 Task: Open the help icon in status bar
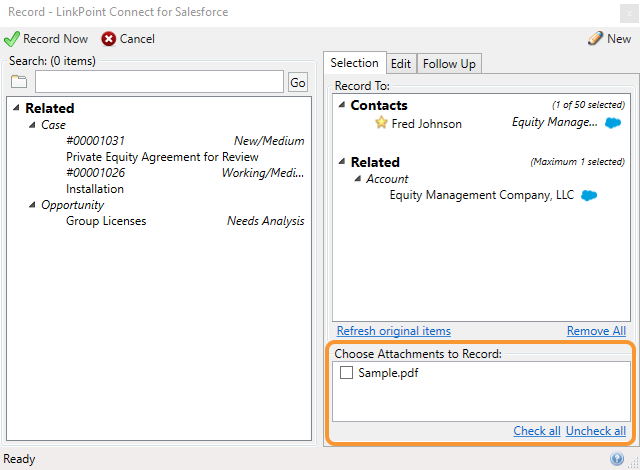point(617,459)
